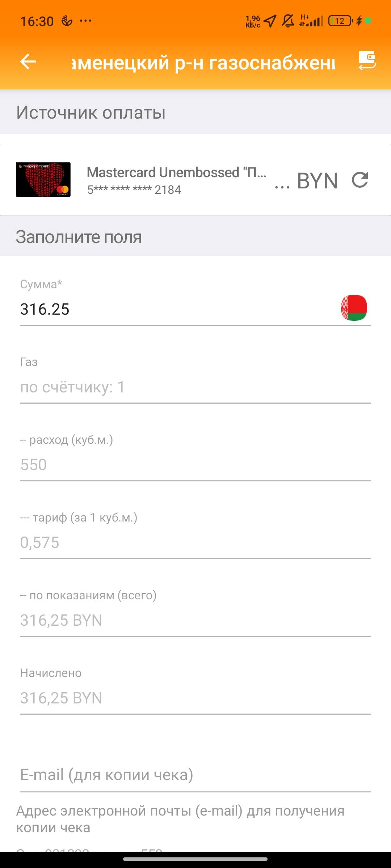Viewport: 391px width, 868px height.
Task: Tap the muted notifications bell icon
Action: point(288,21)
